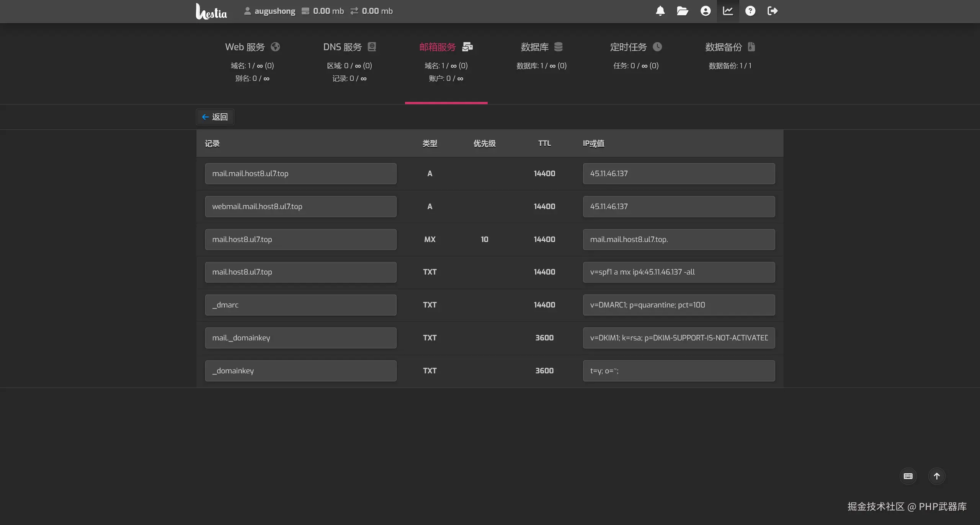Open the notifications bell icon
The image size is (980, 525).
pos(660,11)
